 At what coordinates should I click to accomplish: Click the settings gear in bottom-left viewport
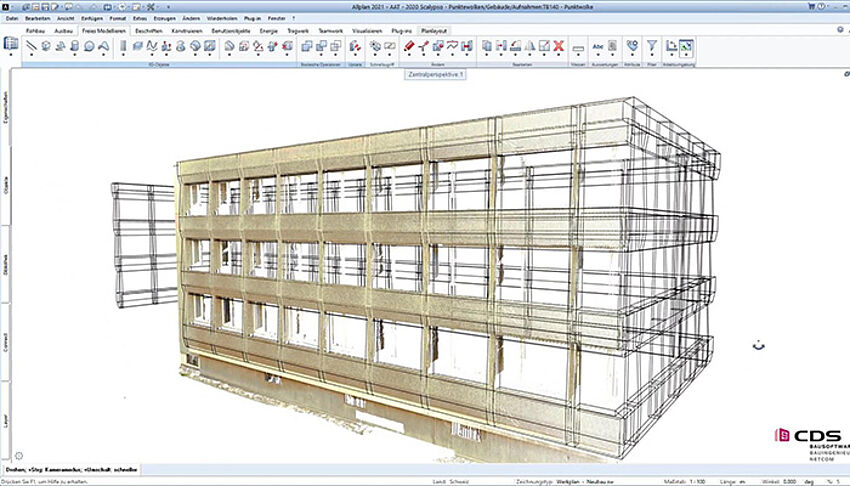pyautogui.click(x=18, y=456)
